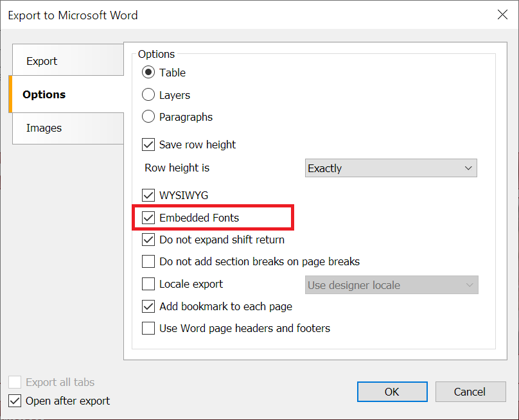Uncheck Do not expand shift return
Screen dimensions: 519x420
148,240
